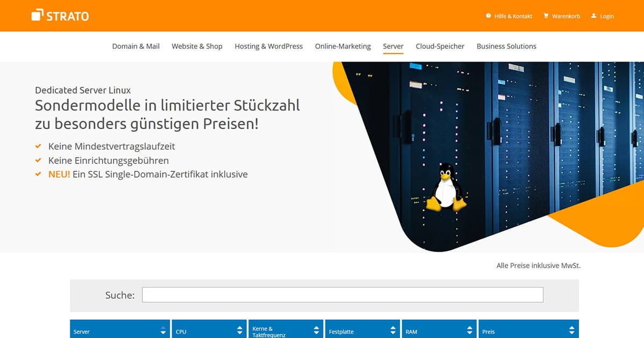644x338 pixels.
Task: Click the STRATO logo
Action: click(x=60, y=16)
